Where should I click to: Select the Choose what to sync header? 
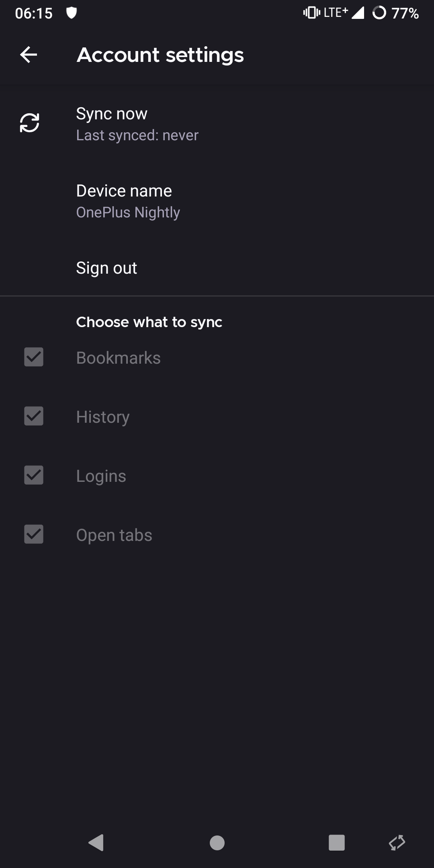149,321
